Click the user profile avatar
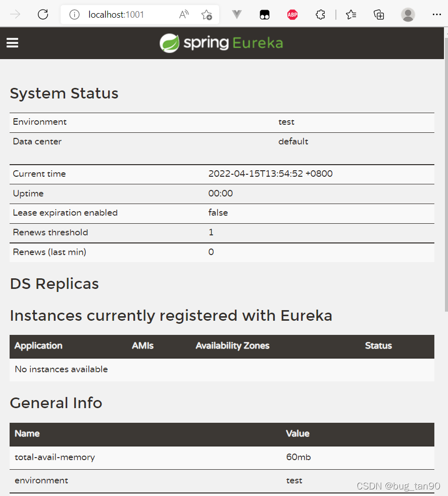The width and height of the screenshot is (448, 496). tap(408, 15)
